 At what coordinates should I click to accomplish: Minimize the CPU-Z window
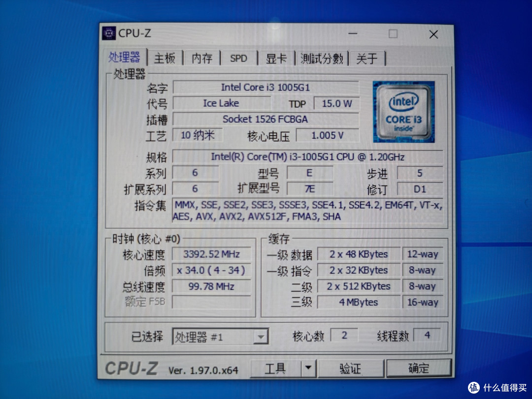[353, 33]
